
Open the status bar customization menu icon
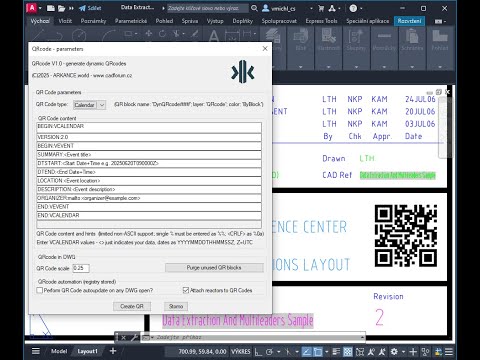pyautogui.click(x=449, y=351)
